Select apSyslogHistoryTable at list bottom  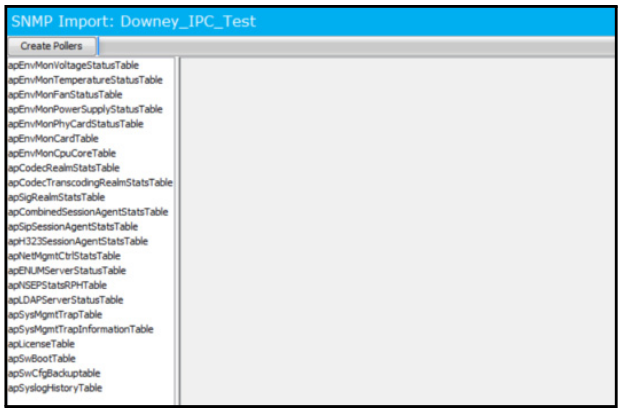(55, 388)
